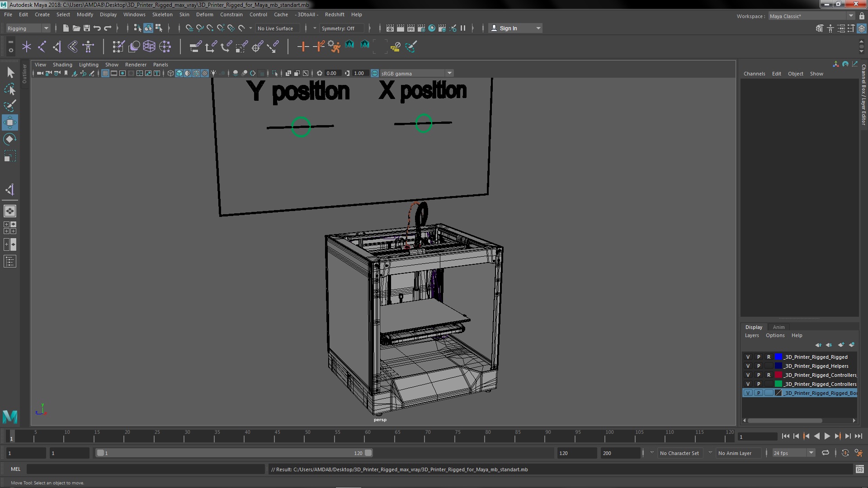Click the New Scene icon

pos(66,28)
